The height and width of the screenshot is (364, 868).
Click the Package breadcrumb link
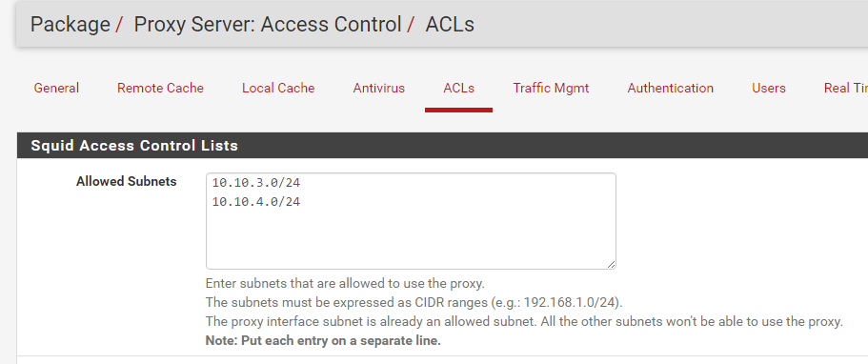70,25
